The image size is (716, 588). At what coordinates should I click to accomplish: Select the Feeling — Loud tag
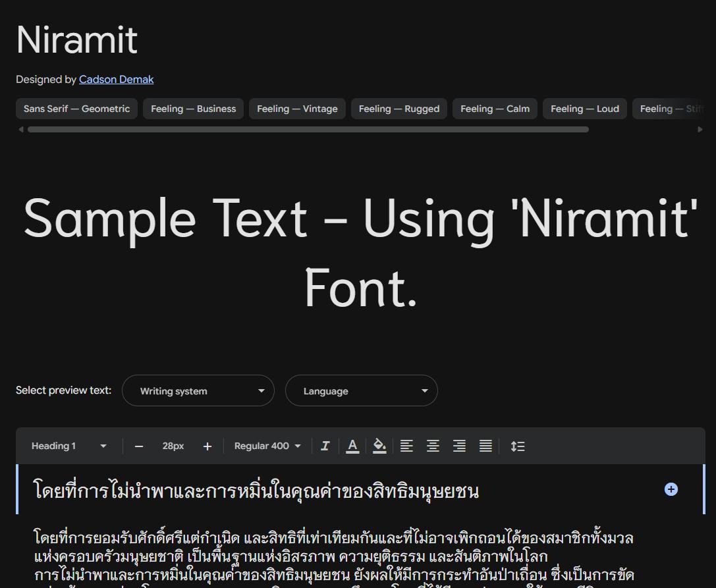pos(585,109)
